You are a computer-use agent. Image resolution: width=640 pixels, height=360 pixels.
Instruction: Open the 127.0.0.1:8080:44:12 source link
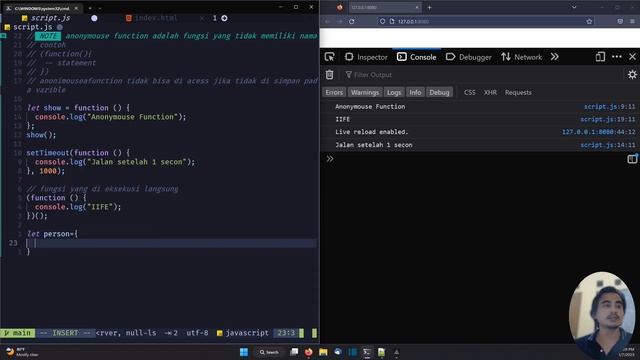598,132
